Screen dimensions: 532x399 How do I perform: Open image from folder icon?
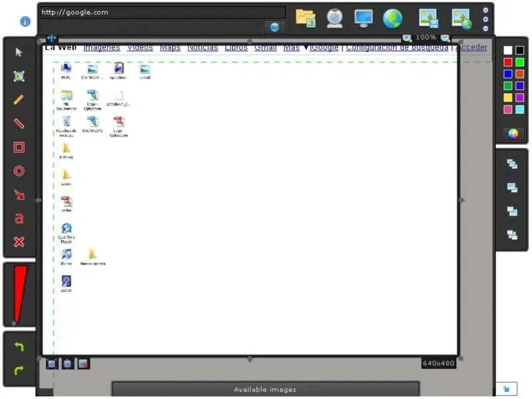305,19
